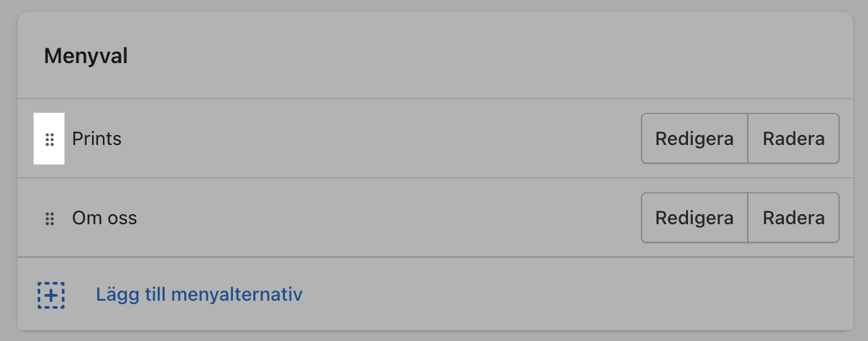Image resolution: width=868 pixels, height=341 pixels.
Task: Select the Om oss menu item label
Action: coord(104,218)
